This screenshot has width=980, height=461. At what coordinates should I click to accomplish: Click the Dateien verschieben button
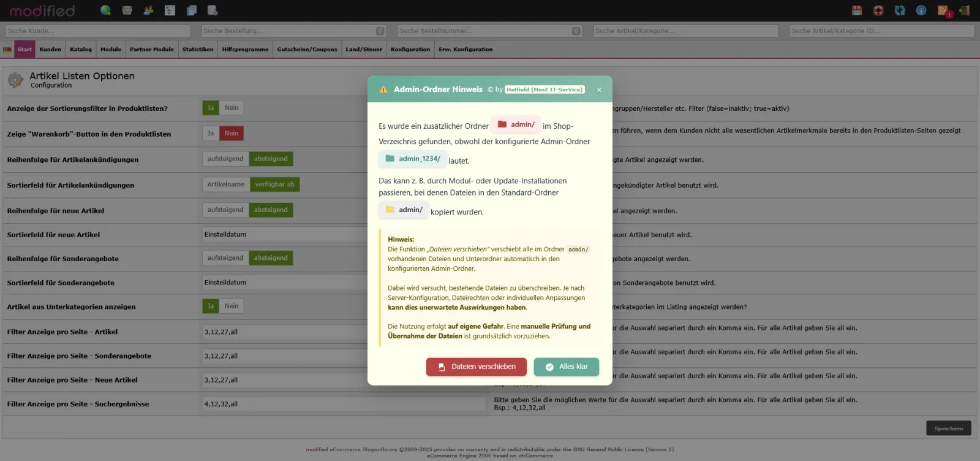point(477,367)
